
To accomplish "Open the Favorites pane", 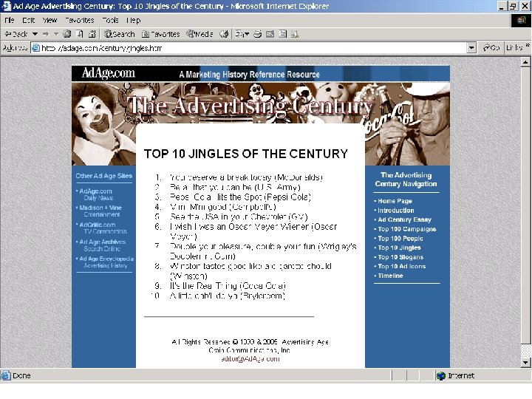I will [x=161, y=34].
